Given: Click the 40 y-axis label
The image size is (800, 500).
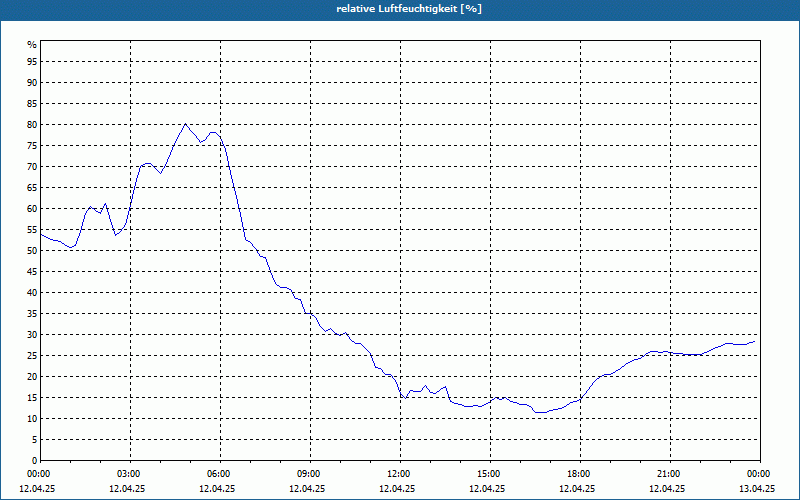Looking at the screenshot, I should (x=32, y=293).
